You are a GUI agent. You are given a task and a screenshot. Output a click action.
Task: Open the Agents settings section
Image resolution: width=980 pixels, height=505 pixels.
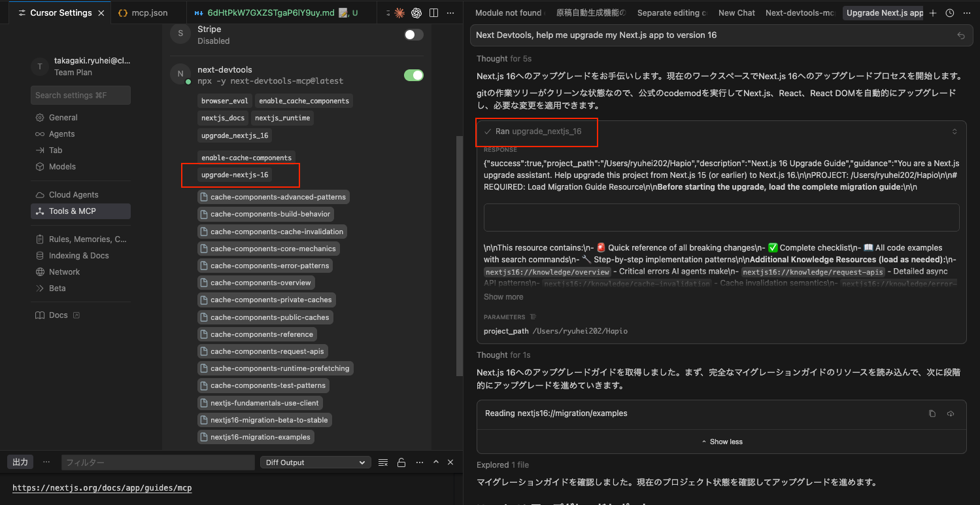tap(80, 134)
